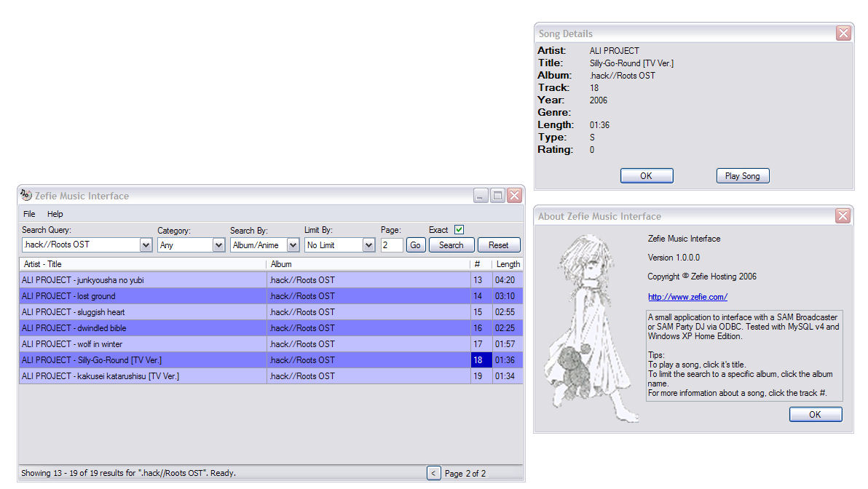The height and width of the screenshot is (489, 868).
Task: Minimize the Zefie Music Interface window
Action: pos(481,196)
